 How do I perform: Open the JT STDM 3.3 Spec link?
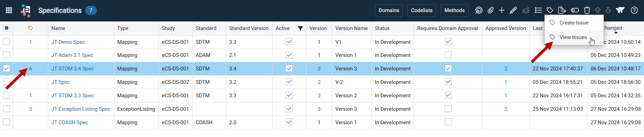pyautogui.click(x=72, y=96)
